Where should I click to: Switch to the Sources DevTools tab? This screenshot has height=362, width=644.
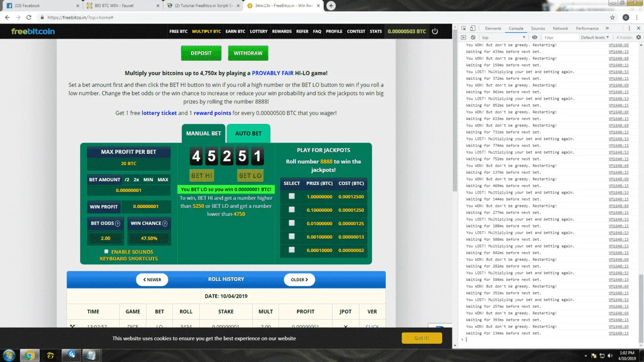(538, 28)
